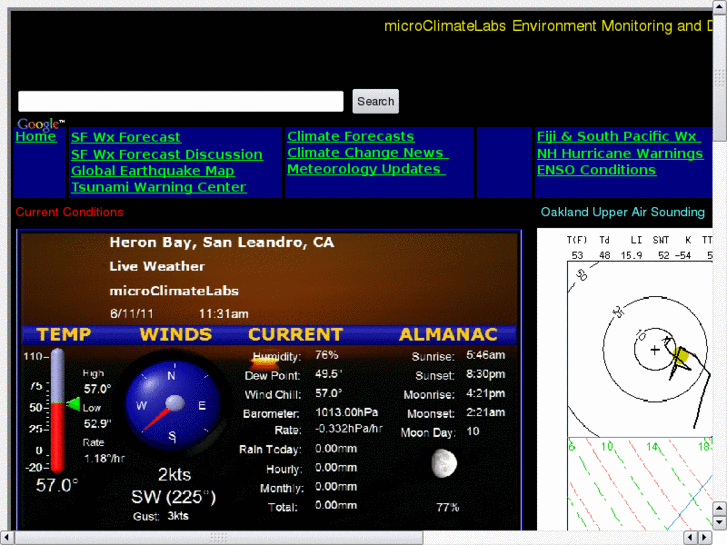This screenshot has height=545, width=727.
Task: Click the vertical scrollbar thumb
Action: [x=720, y=77]
